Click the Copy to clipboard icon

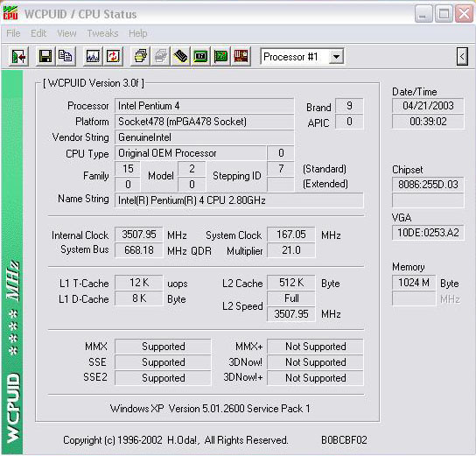click(66, 56)
